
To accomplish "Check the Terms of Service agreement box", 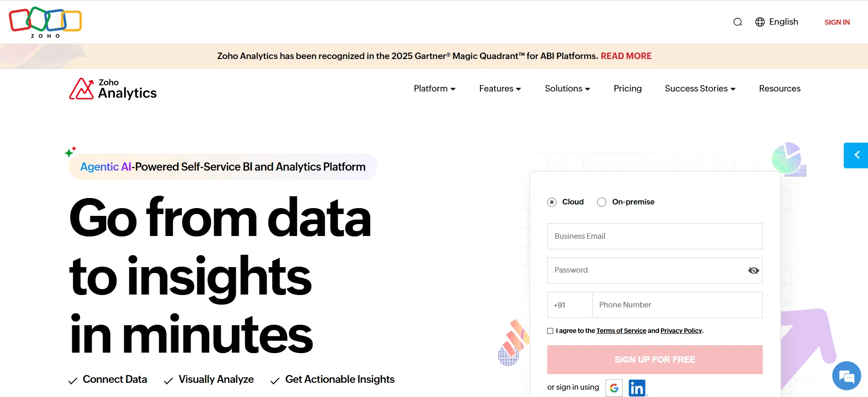I will (x=550, y=331).
